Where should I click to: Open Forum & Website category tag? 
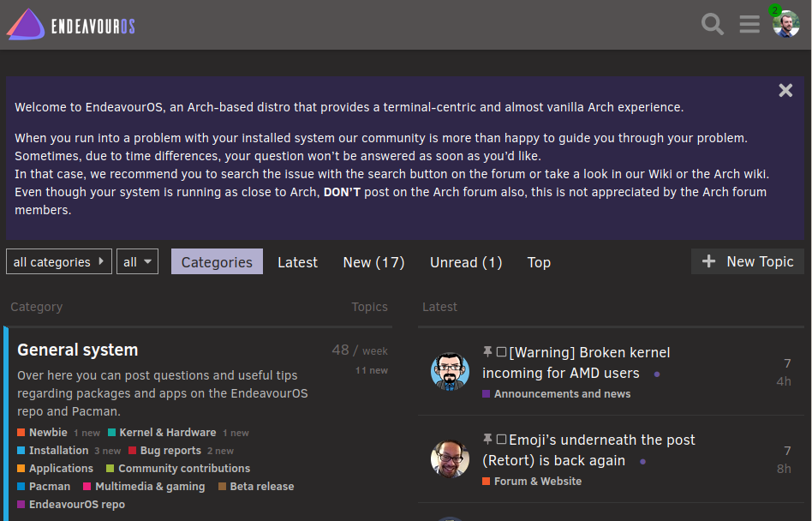pos(532,481)
